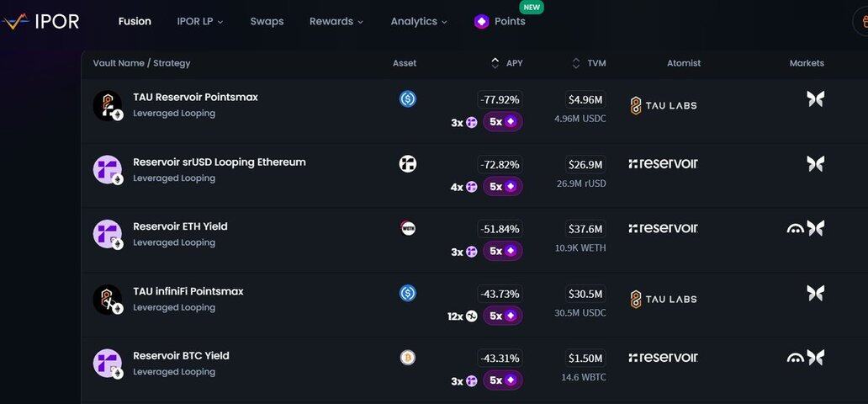The width and height of the screenshot is (868, 404).
Task: Click TAU Reservoir Pointsmax vault avatar
Action: [x=108, y=105]
